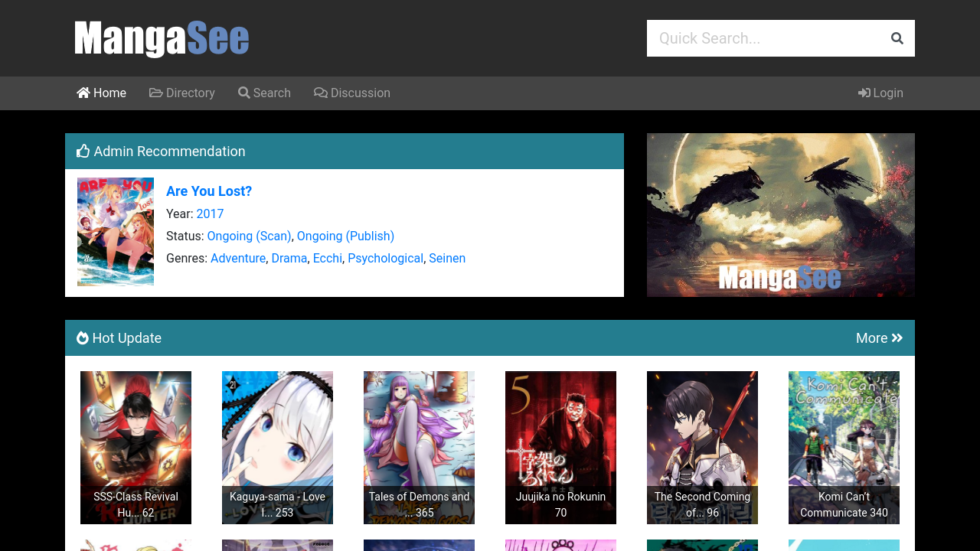Open the Home nav item
This screenshot has width=980, height=551.
(101, 93)
